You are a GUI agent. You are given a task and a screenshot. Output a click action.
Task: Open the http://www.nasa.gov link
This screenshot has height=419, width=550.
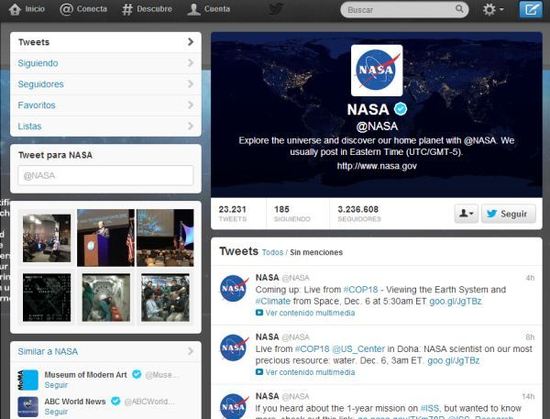coord(377,166)
